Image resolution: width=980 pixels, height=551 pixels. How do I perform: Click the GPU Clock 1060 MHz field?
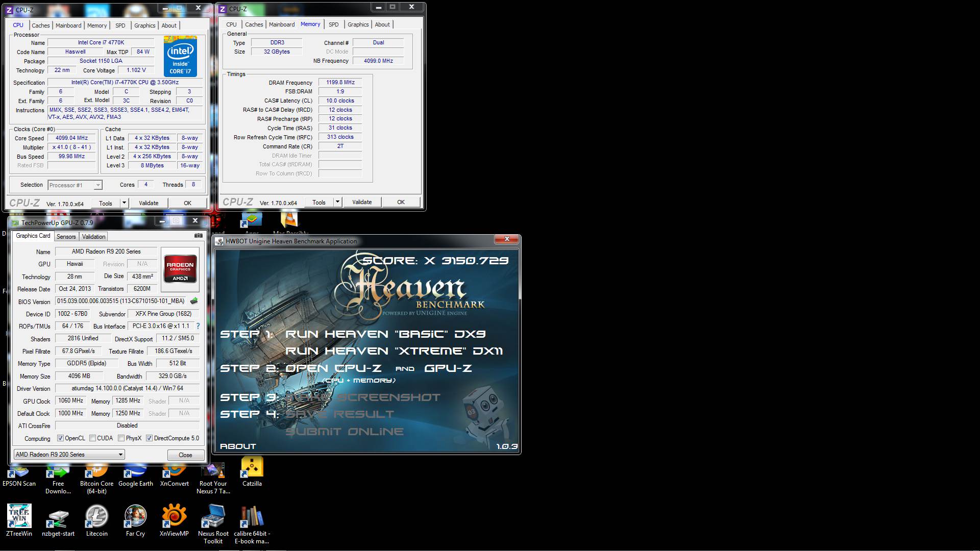coord(71,401)
